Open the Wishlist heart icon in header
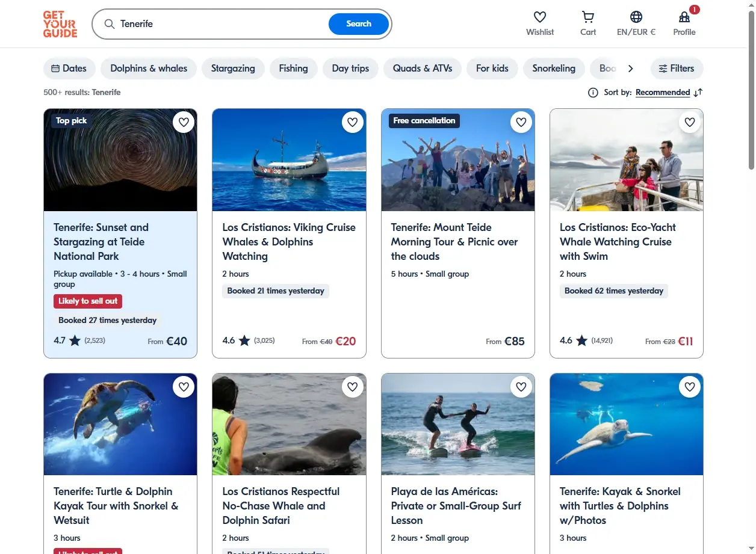The width and height of the screenshot is (756, 554). click(x=540, y=17)
